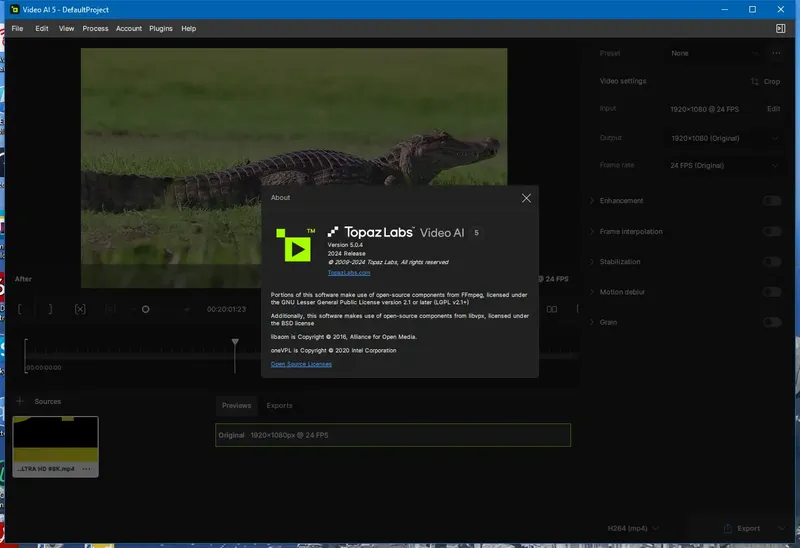The width and height of the screenshot is (800, 548).
Task: Open the H264 (mp4) format dropdown
Action: (633, 529)
